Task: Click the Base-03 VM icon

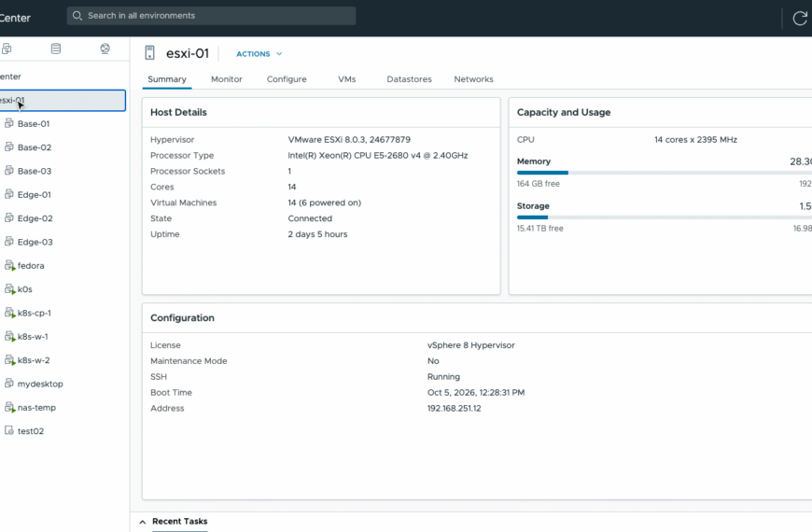Action: pyautogui.click(x=8, y=171)
